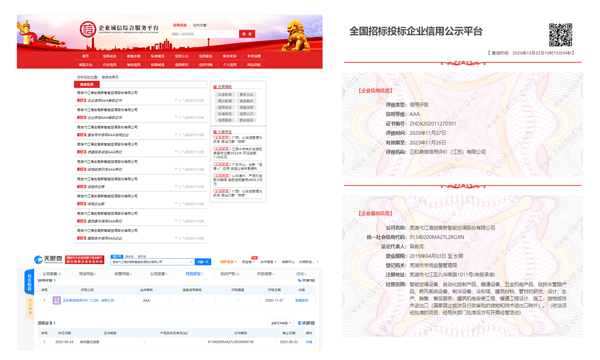This screenshot has width=600, height=360.
Task: Click the red 搜索结果 tab header
Action: click(87, 84)
